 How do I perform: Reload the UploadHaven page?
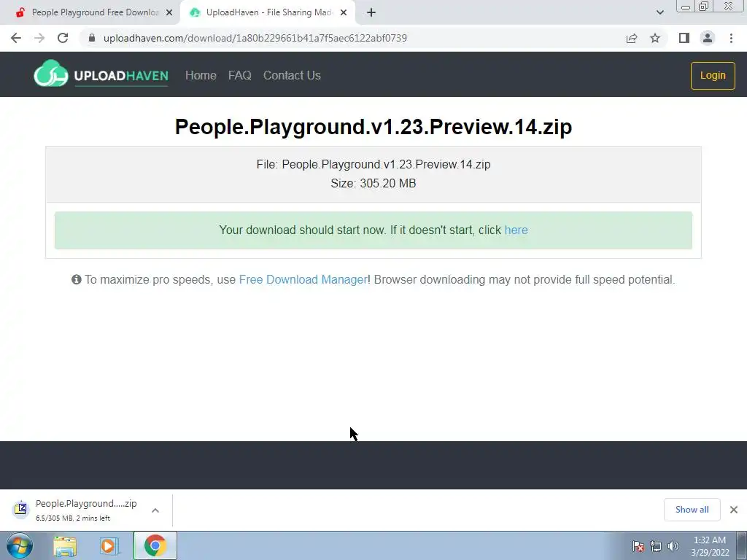[x=63, y=38]
